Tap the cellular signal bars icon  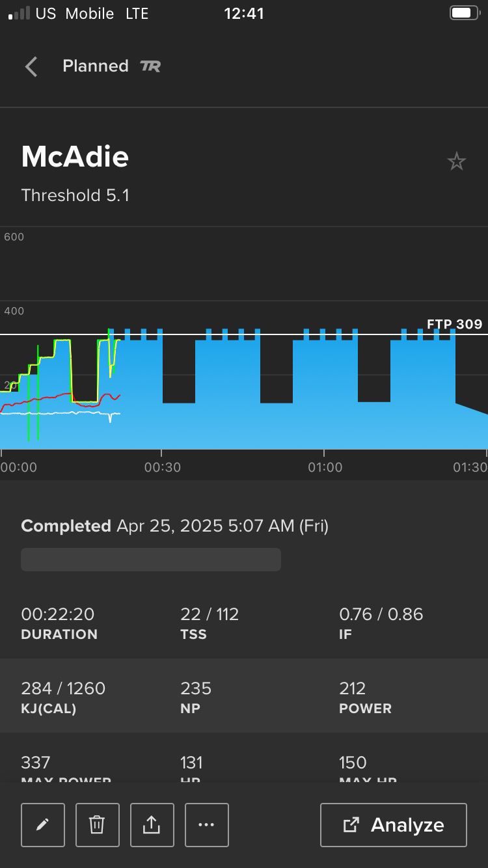point(19,14)
